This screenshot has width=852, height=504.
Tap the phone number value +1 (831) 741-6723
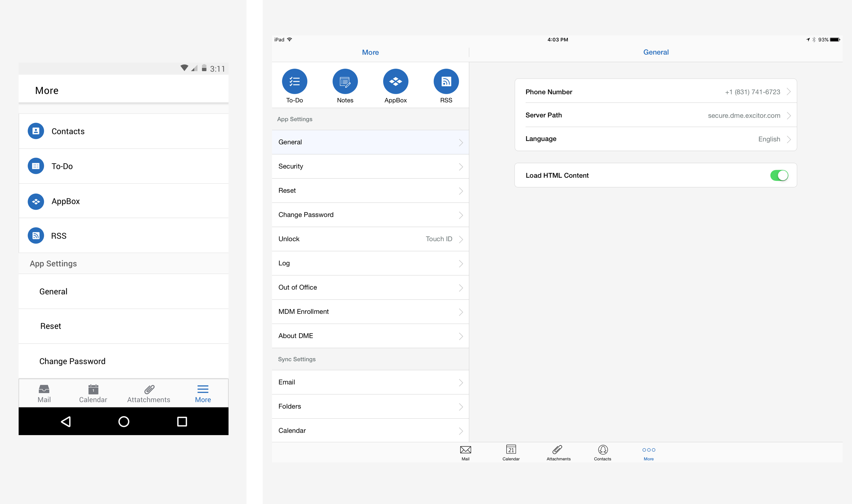pos(752,92)
